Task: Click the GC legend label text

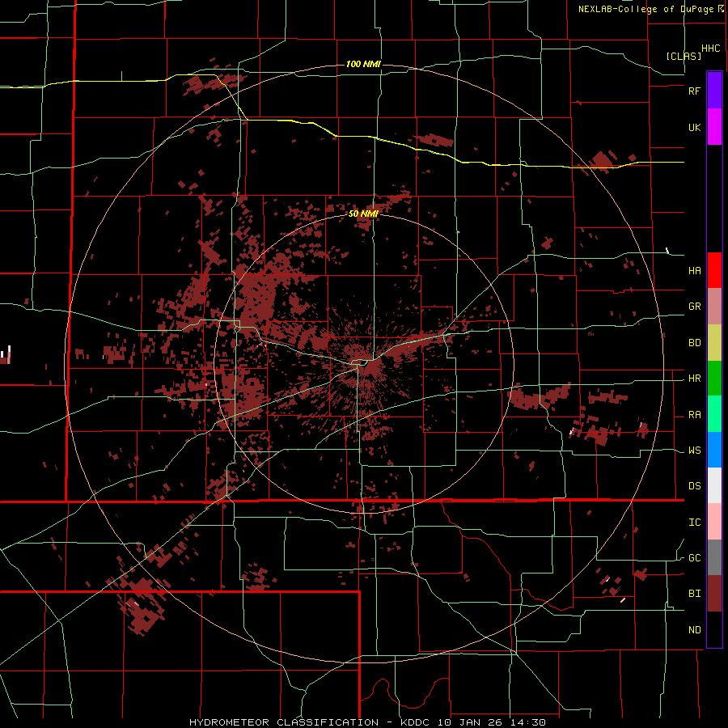Action: point(694,558)
